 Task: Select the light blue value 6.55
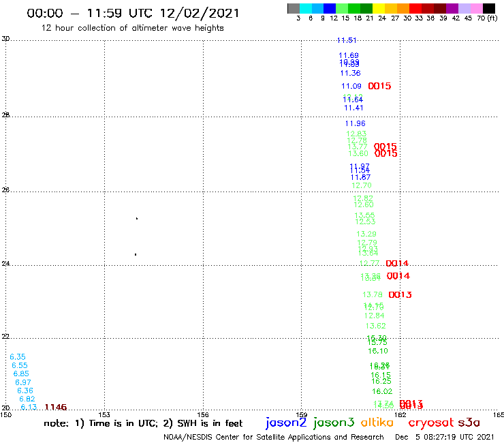point(20,365)
